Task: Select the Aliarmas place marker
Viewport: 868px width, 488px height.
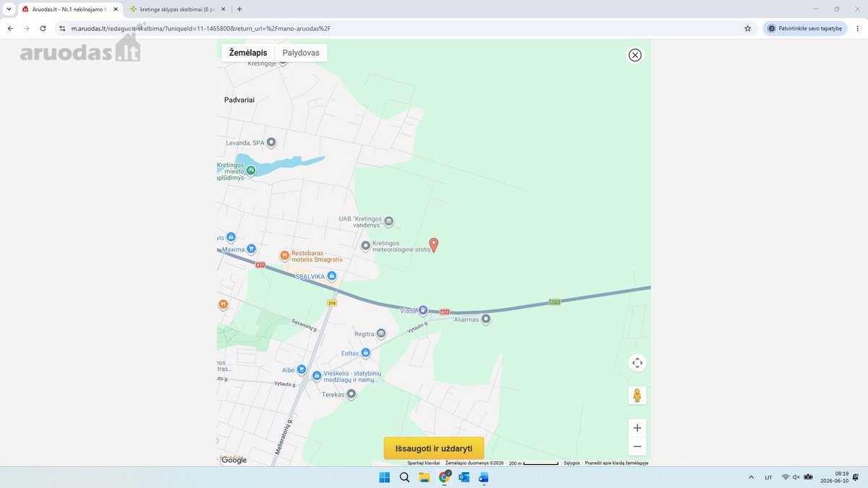Action: (486, 318)
